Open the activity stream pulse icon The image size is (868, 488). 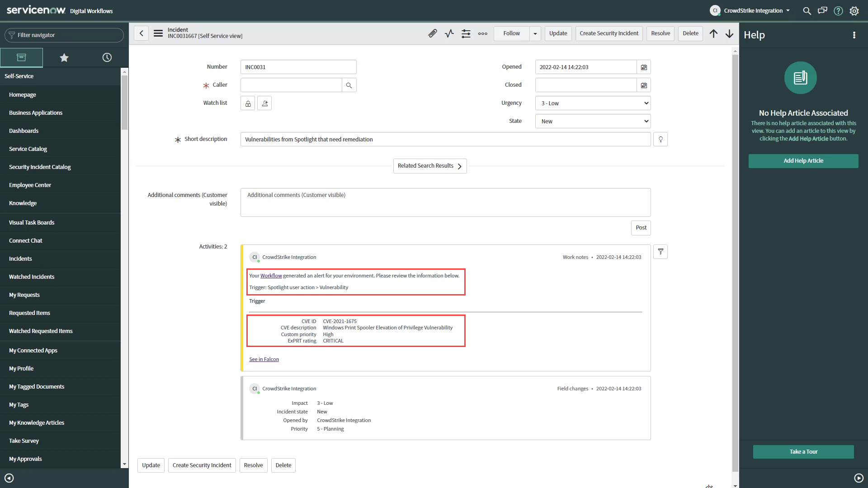[x=449, y=33]
